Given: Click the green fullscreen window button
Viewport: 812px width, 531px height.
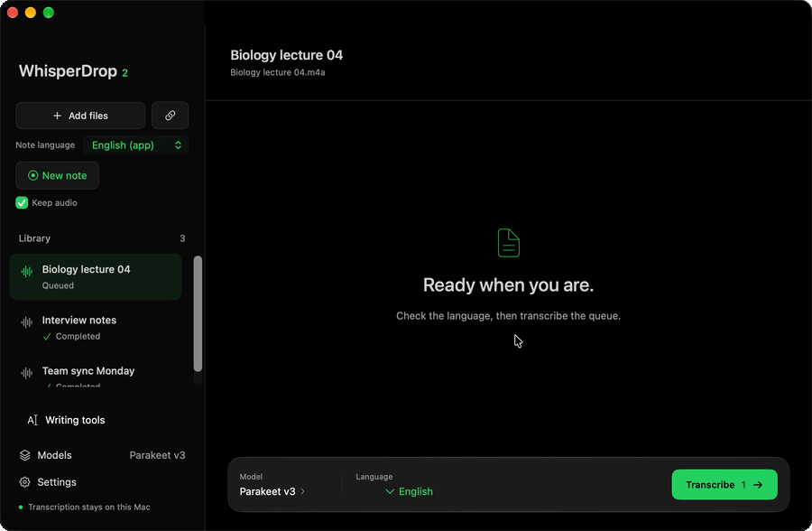Looking at the screenshot, I should pyautogui.click(x=48, y=13).
